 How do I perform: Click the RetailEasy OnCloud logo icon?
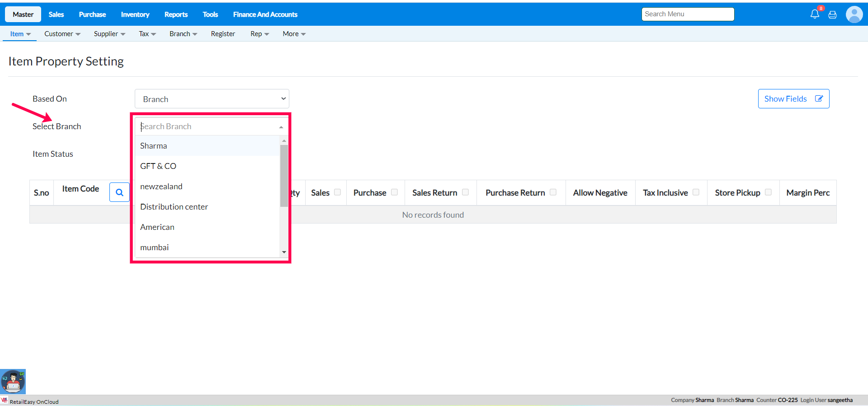(x=5, y=401)
